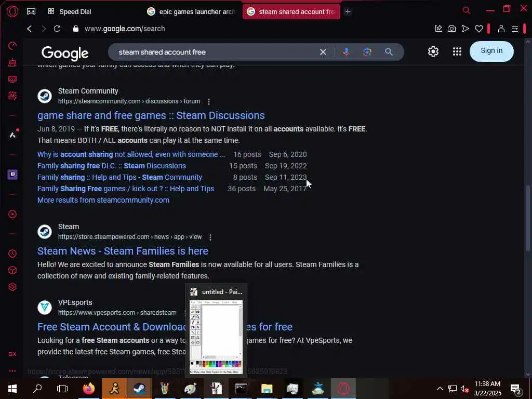Screen dimensions: 532x399
Task: Open more options for store.steampowered.com result
Action: point(210,237)
